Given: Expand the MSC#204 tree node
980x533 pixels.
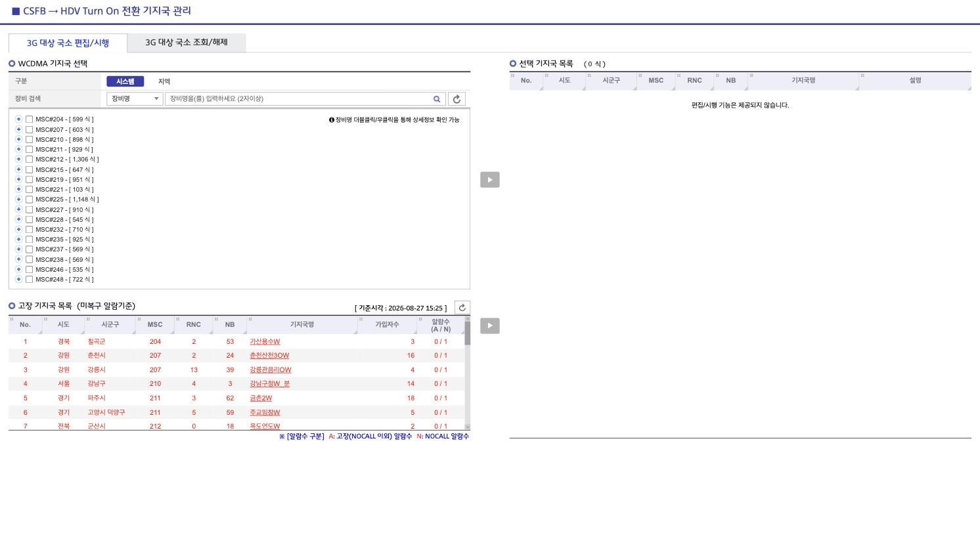Looking at the screenshot, I should coord(19,119).
